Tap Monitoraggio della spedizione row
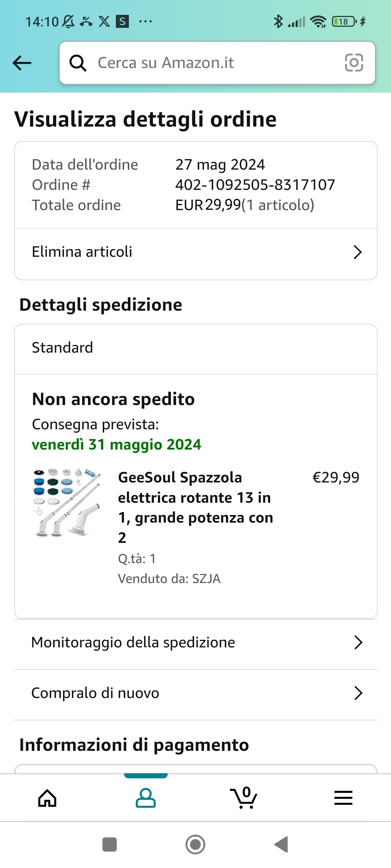Screen dimensions: 391x868 click(x=133, y=643)
